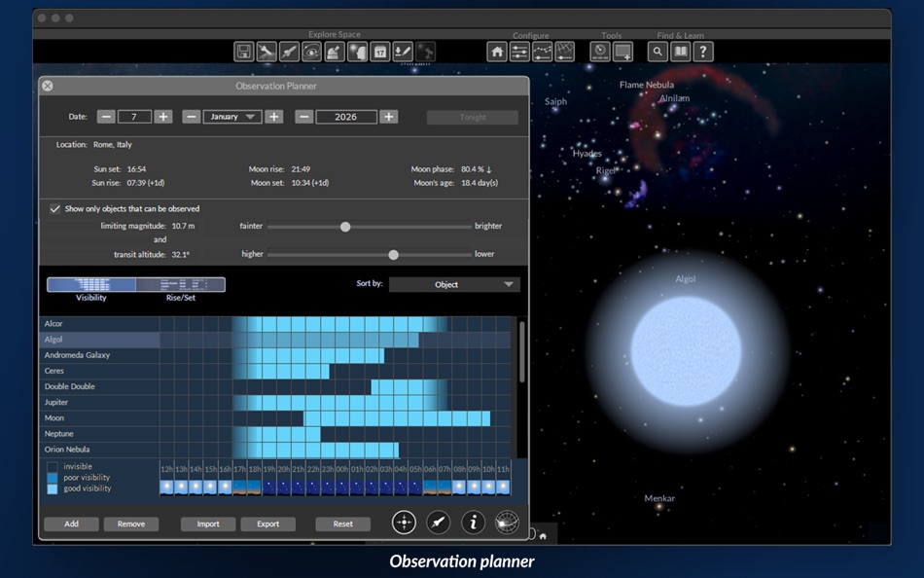
Task: Open the Sort by Object dropdown
Action: (454, 284)
